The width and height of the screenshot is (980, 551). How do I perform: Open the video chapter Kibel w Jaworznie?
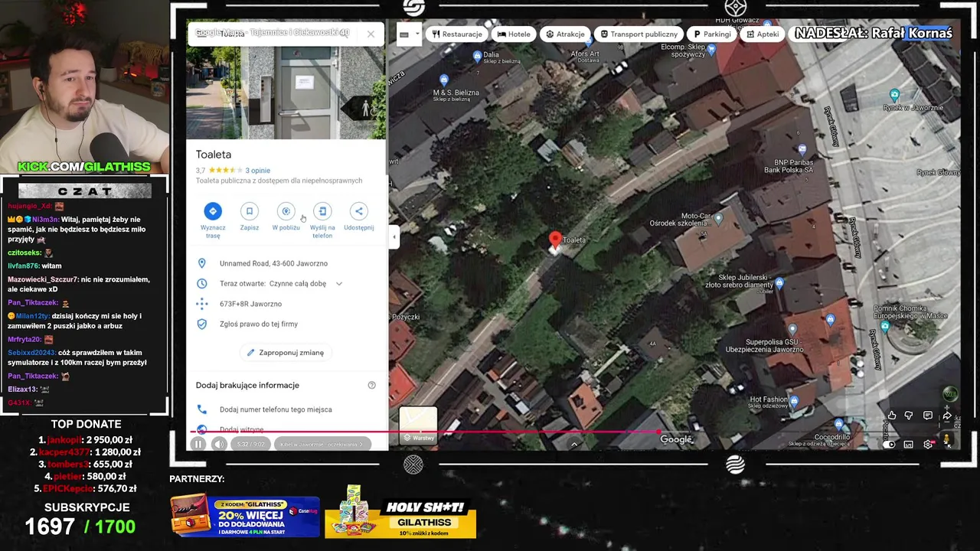click(322, 444)
